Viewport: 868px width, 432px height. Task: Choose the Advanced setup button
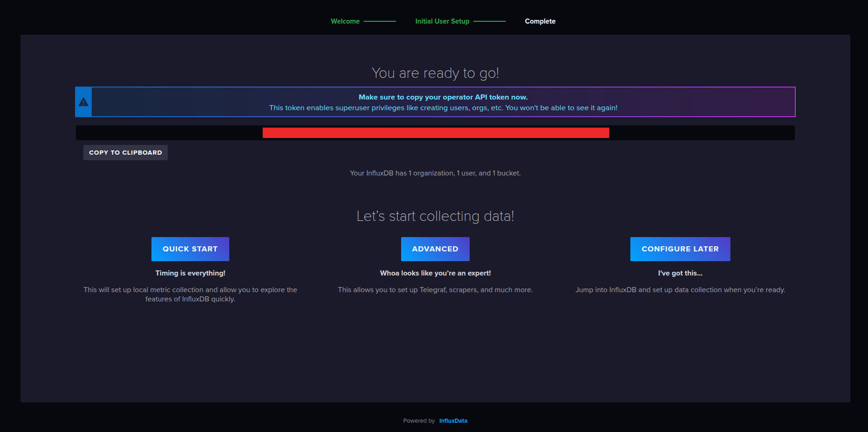pos(435,249)
